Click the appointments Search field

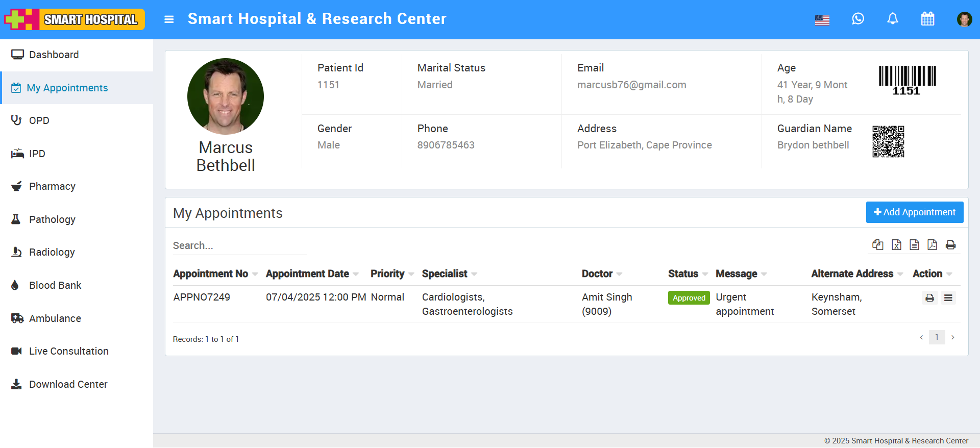pyautogui.click(x=239, y=245)
